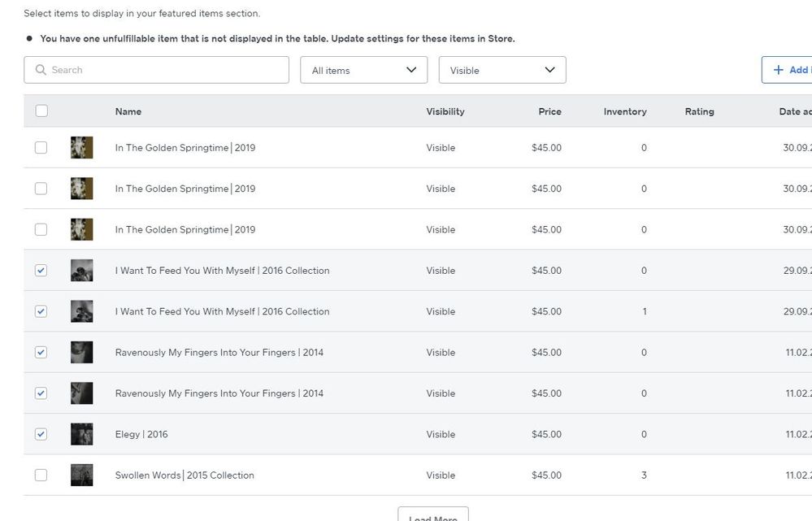Open Swollen Words | 2015 Collection item name
Image resolution: width=812 pixels, height=521 pixels.
185,475
